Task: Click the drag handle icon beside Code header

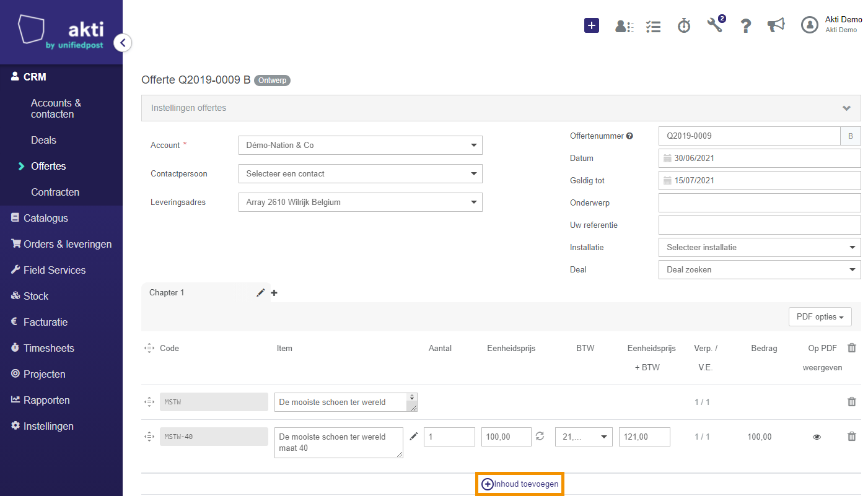Action: [149, 349]
